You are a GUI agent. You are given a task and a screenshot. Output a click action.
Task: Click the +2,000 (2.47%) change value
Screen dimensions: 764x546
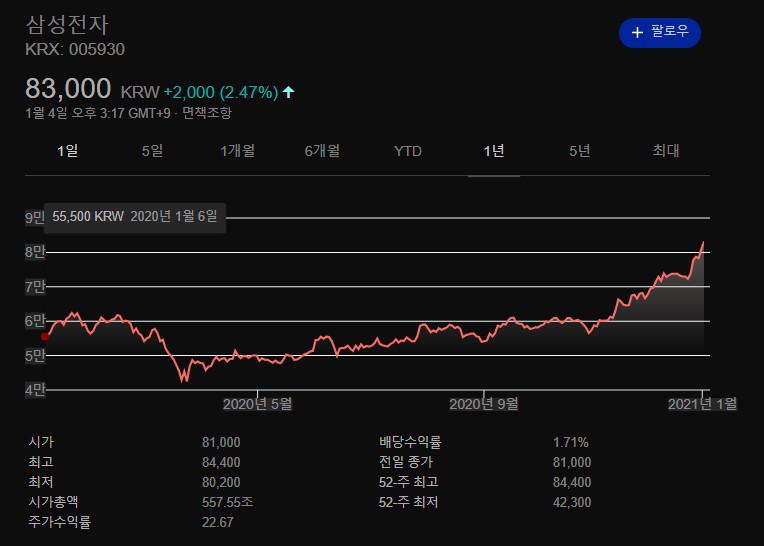tap(221, 92)
